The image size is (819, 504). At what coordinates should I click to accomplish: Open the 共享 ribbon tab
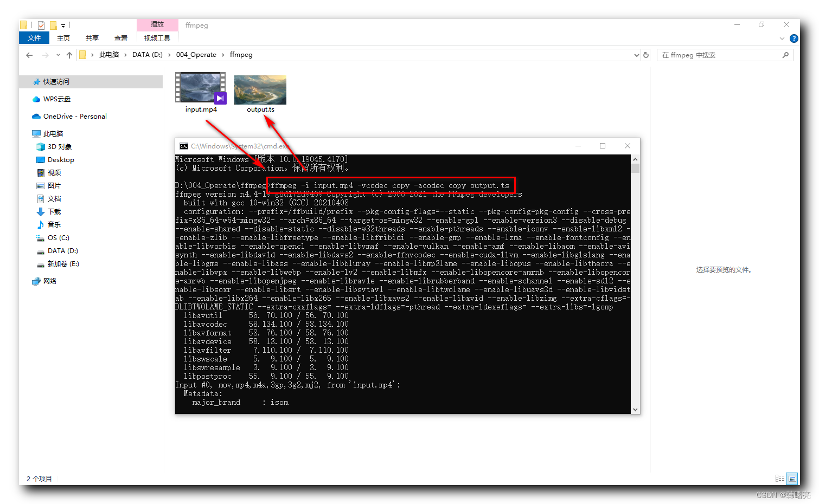92,38
